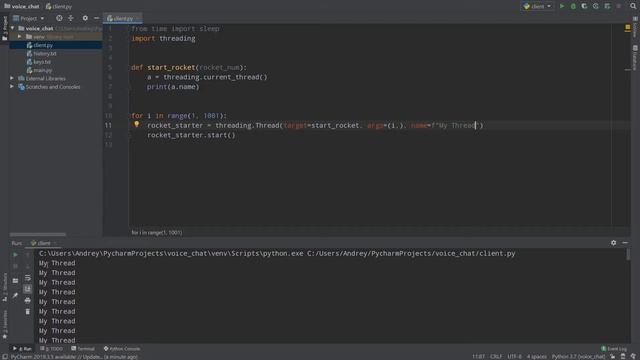Click the client.py breadcrumb in navigation bar
The image size is (640, 360).
coord(59,7)
